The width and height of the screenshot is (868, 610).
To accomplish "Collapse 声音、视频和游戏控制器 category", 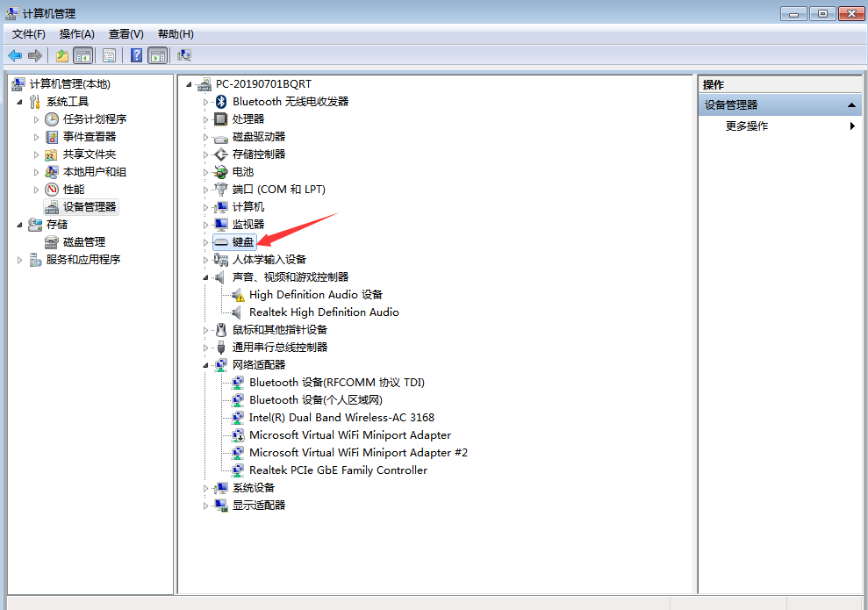I will click(x=206, y=277).
